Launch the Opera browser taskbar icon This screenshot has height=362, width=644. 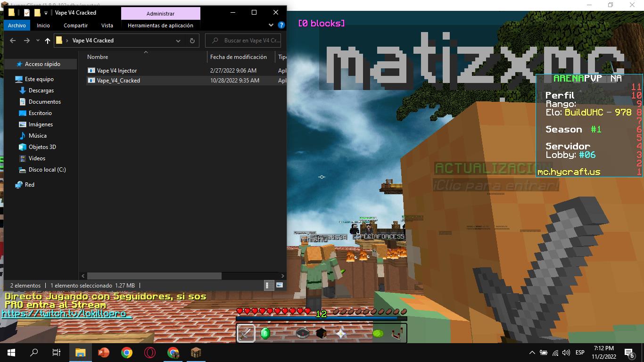point(150,352)
